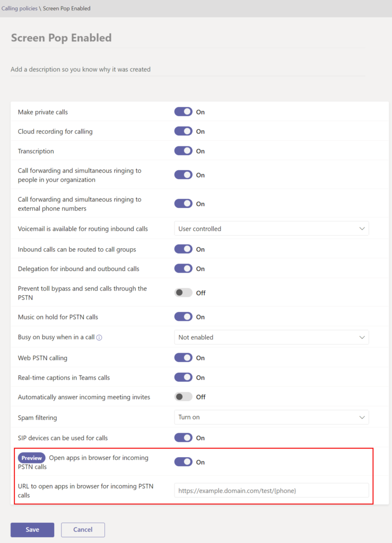392x543 pixels.
Task: Enable Prevent toll bypass and send calls through PSTN
Action: [183, 293]
